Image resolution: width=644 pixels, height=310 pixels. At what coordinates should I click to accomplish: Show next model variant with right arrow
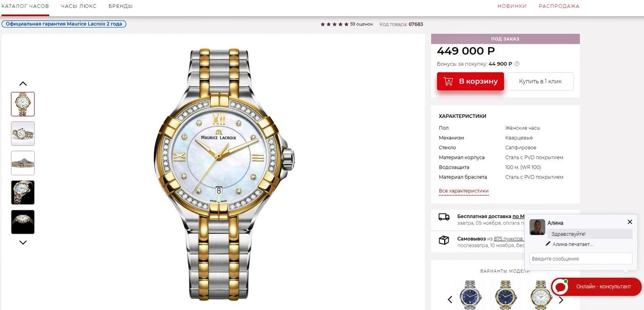(x=561, y=300)
